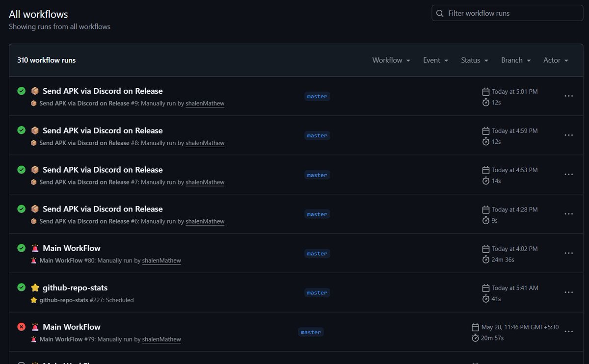Click master branch label on run #8
This screenshot has height=364, width=589.
tap(317, 135)
